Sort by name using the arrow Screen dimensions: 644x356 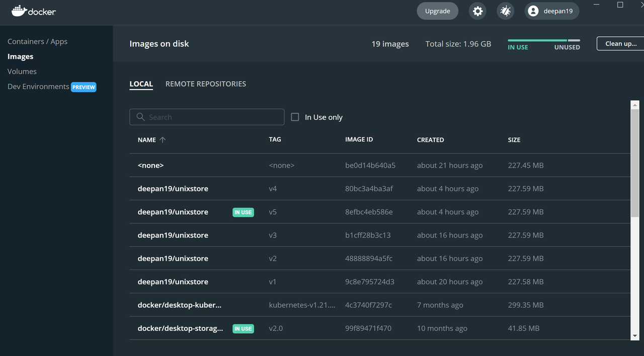click(x=163, y=140)
